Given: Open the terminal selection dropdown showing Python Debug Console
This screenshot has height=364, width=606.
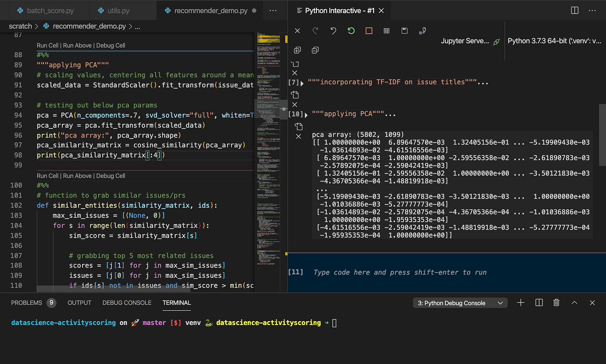Looking at the screenshot, I should pos(460,303).
